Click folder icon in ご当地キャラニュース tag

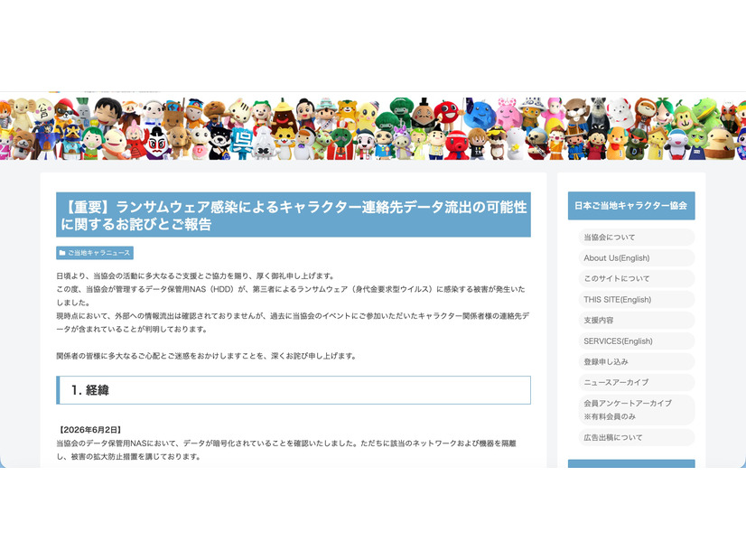click(x=62, y=253)
